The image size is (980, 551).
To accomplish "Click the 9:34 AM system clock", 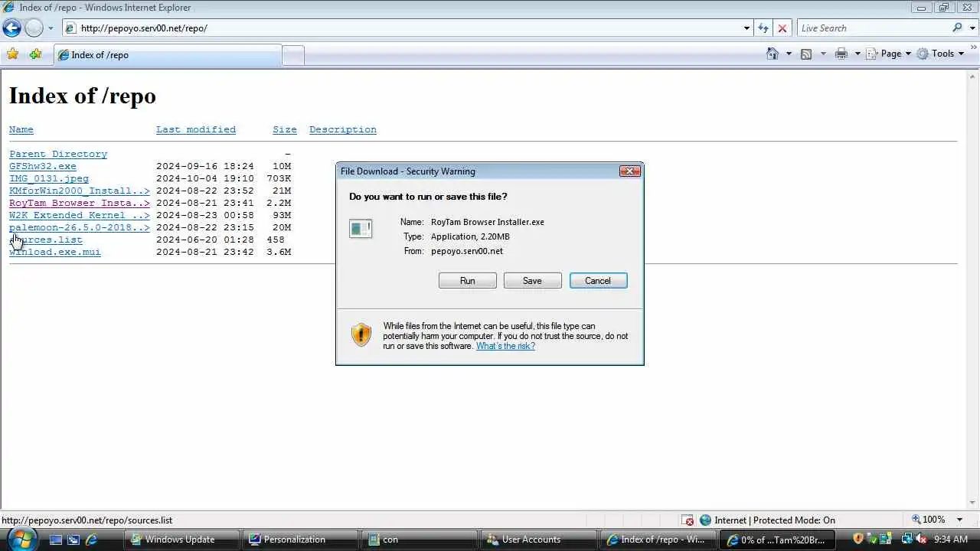I will click(x=951, y=540).
